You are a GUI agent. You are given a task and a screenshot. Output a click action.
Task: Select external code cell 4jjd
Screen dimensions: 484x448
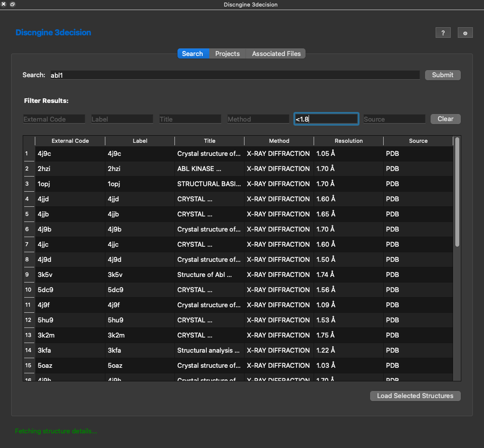point(70,199)
